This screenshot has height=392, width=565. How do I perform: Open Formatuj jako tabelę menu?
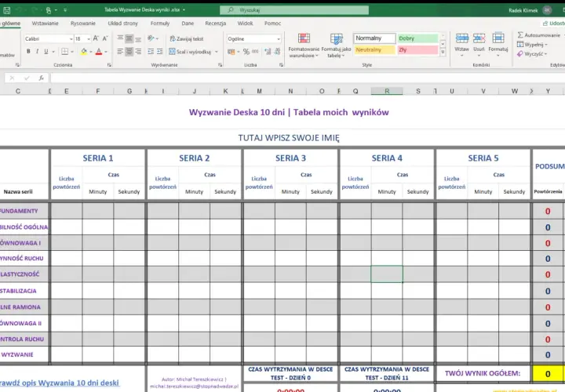[x=336, y=45]
